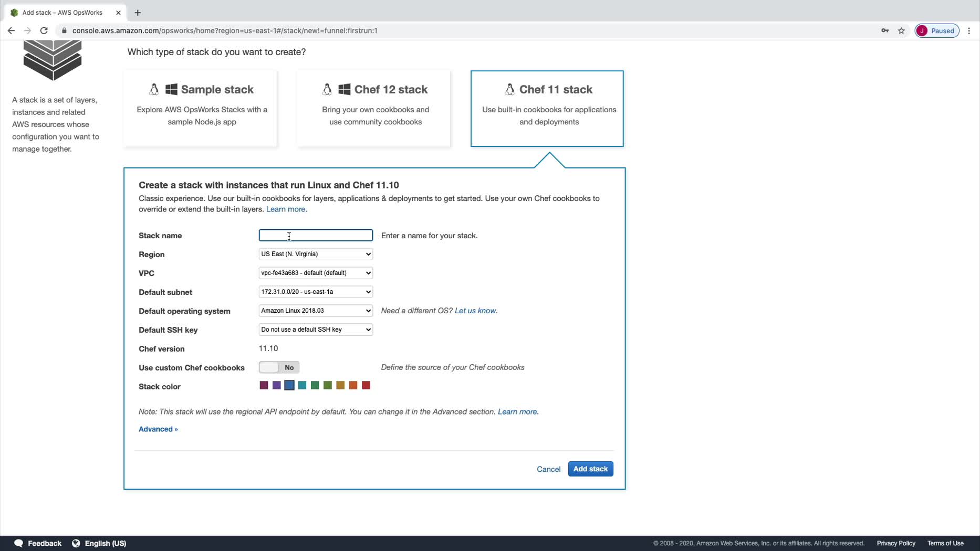Click the browser forward arrow
The height and width of the screenshot is (551, 980).
(x=27, y=30)
